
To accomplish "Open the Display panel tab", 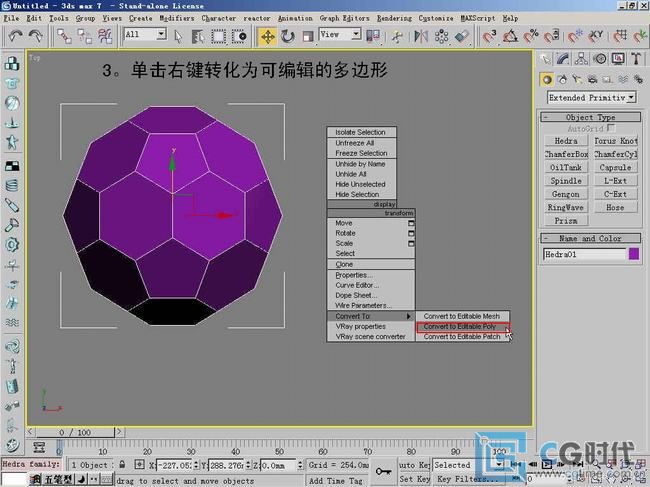I will pyautogui.click(x=618, y=58).
